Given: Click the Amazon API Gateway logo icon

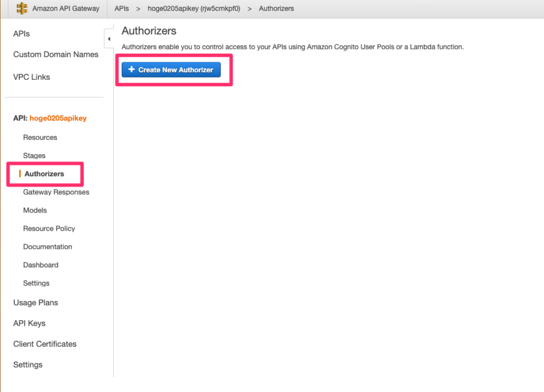Looking at the screenshot, I should (x=22, y=8).
